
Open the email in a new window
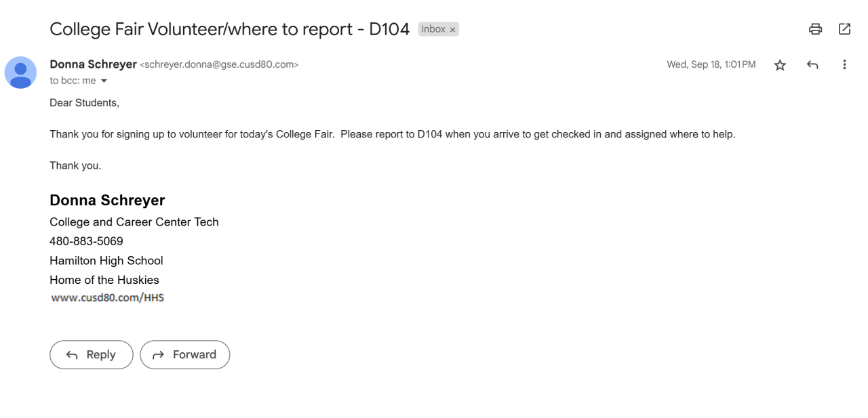click(x=844, y=29)
